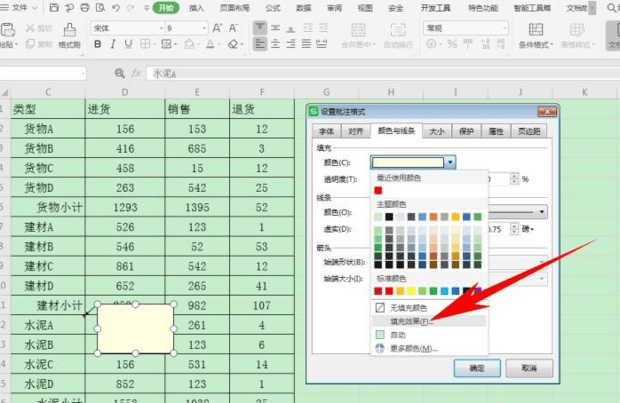Switch to 字体 tab in dialog
This screenshot has height=403, width=620.
[326, 131]
